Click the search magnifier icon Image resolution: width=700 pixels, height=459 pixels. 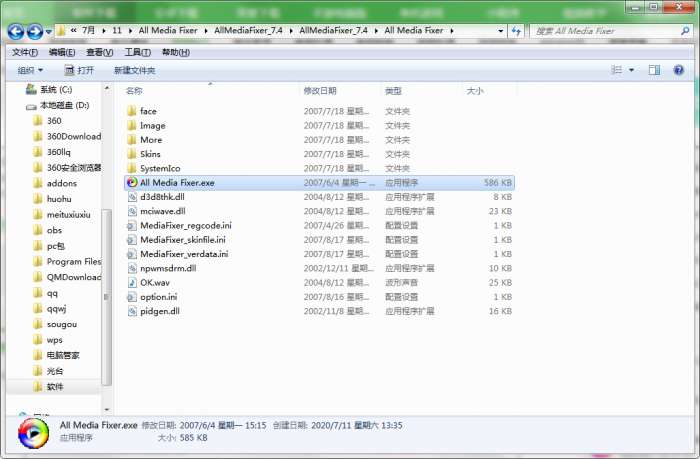[x=685, y=31]
